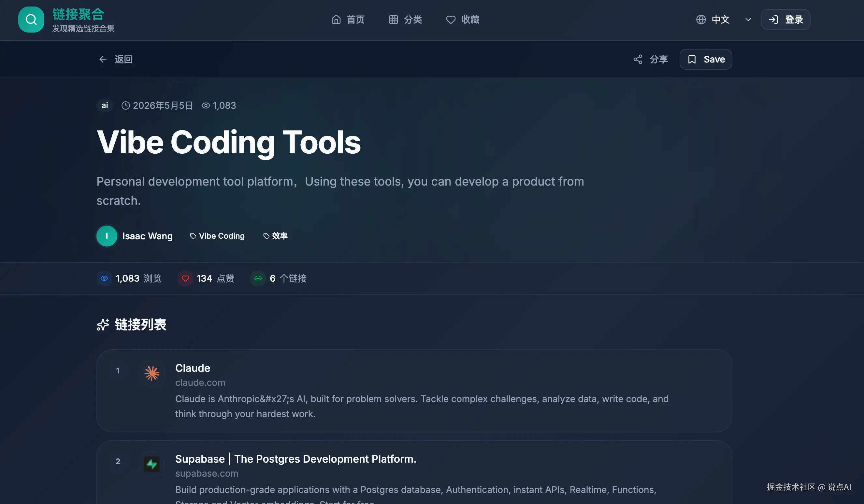Click the 发现精选链接合集 tagline
Screen dimensions: 864x504
[x=83, y=28]
